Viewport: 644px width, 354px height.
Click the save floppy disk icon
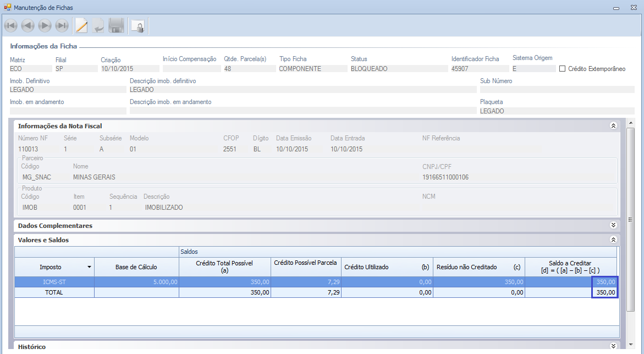(x=116, y=26)
